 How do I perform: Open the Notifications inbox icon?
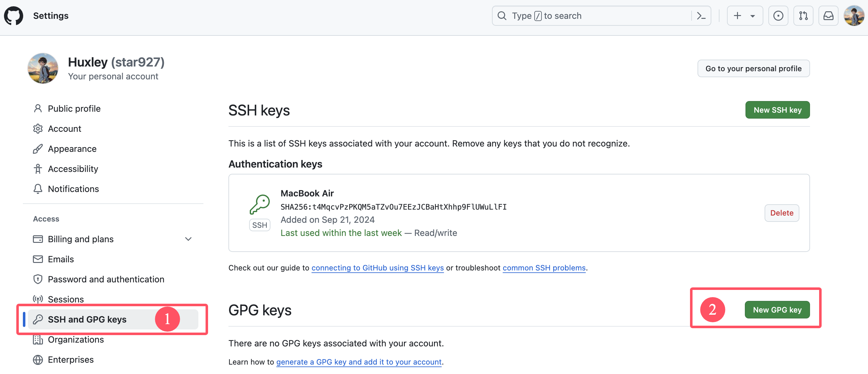point(828,16)
